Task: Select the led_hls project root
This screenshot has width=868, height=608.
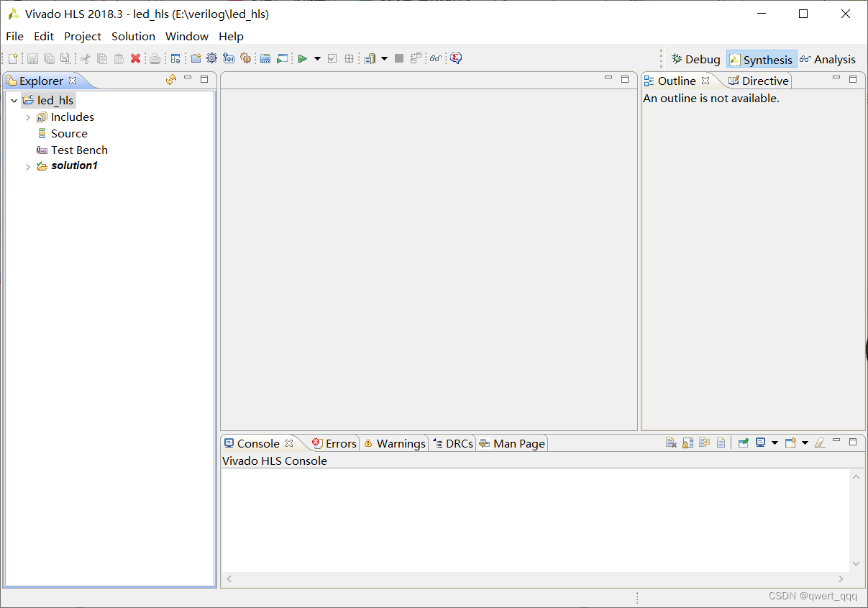Action: click(x=48, y=101)
